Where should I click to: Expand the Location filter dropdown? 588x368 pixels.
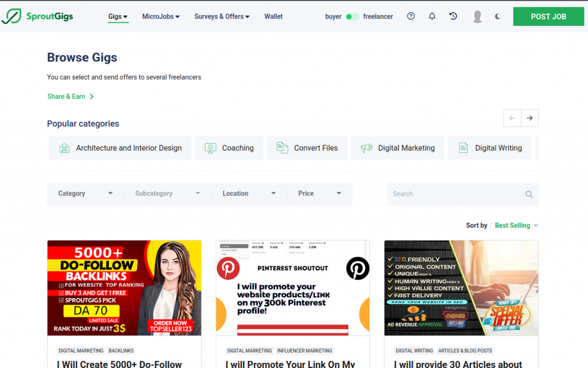click(249, 193)
